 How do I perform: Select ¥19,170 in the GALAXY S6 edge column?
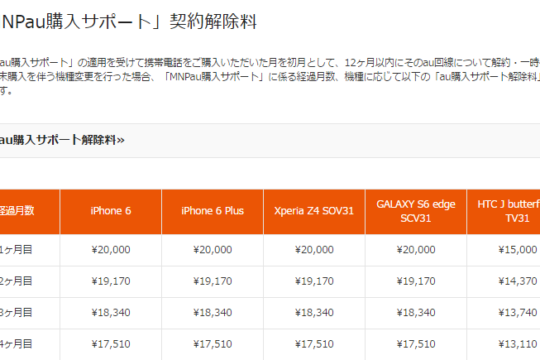[x=416, y=281]
